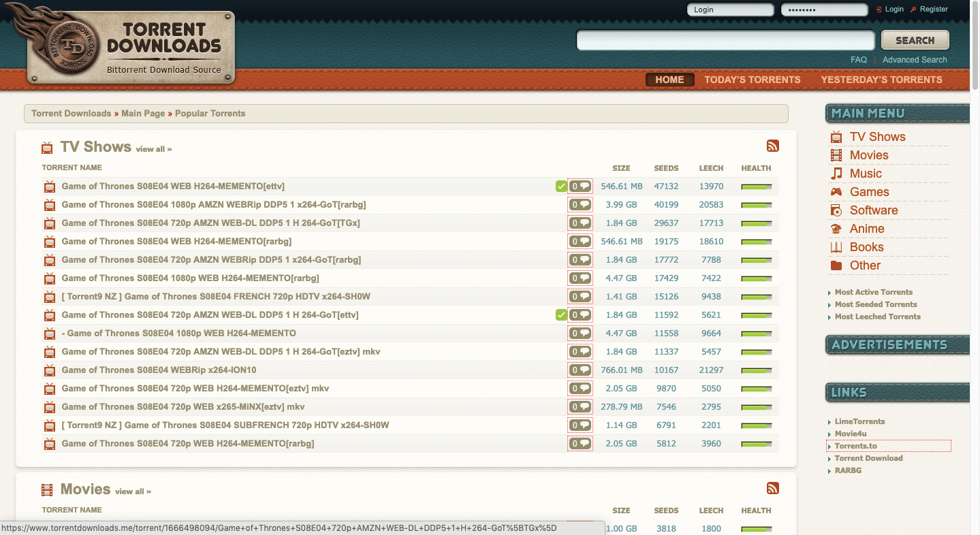Click TV icon beside '- Game of Thrones S08E04 1080p' row
Image resolution: width=980 pixels, height=535 pixels.
tap(49, 334)
